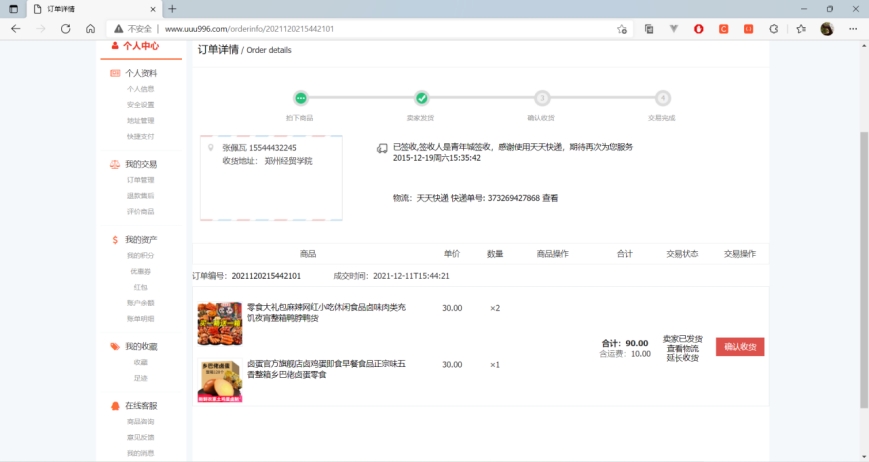Viewport: 869px width, 462px height.
Task: Click the 卖家发货 checkmark step
Action: 422,98
